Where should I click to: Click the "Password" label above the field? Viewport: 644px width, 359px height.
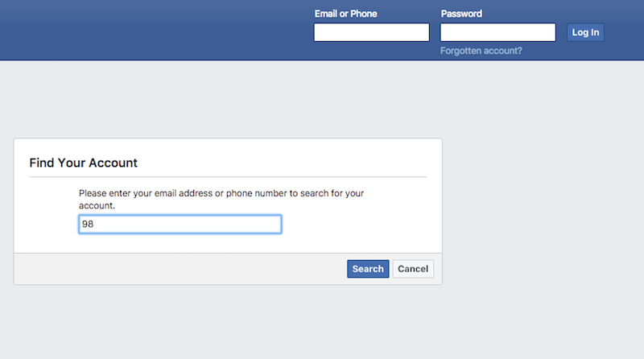coord(461,14)
